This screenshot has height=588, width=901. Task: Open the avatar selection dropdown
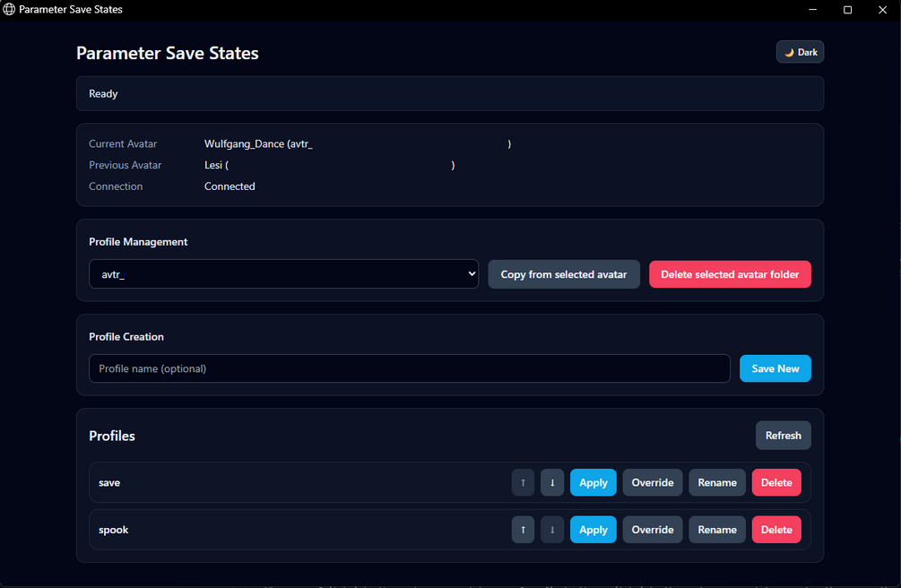284,274
